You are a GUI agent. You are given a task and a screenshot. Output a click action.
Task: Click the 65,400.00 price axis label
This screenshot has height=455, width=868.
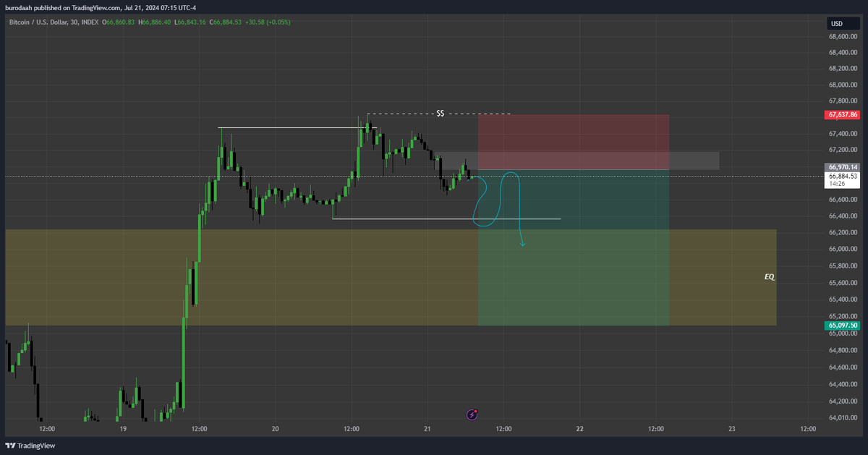coord(843,299)
